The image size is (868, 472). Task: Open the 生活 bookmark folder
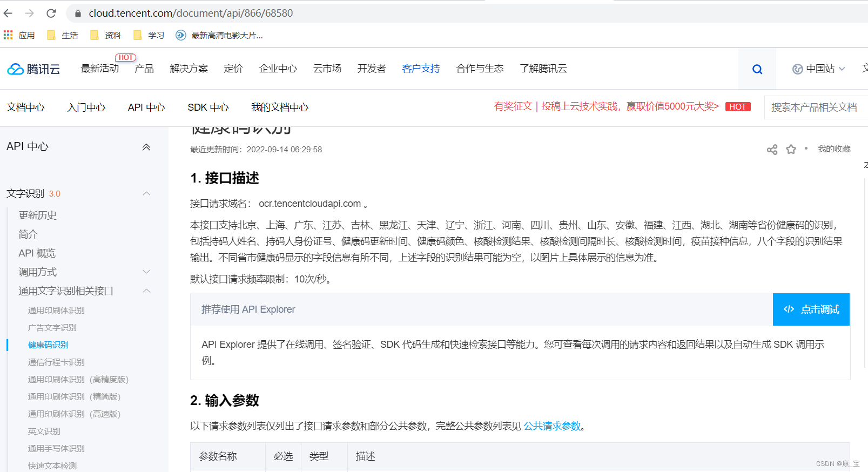63,35
